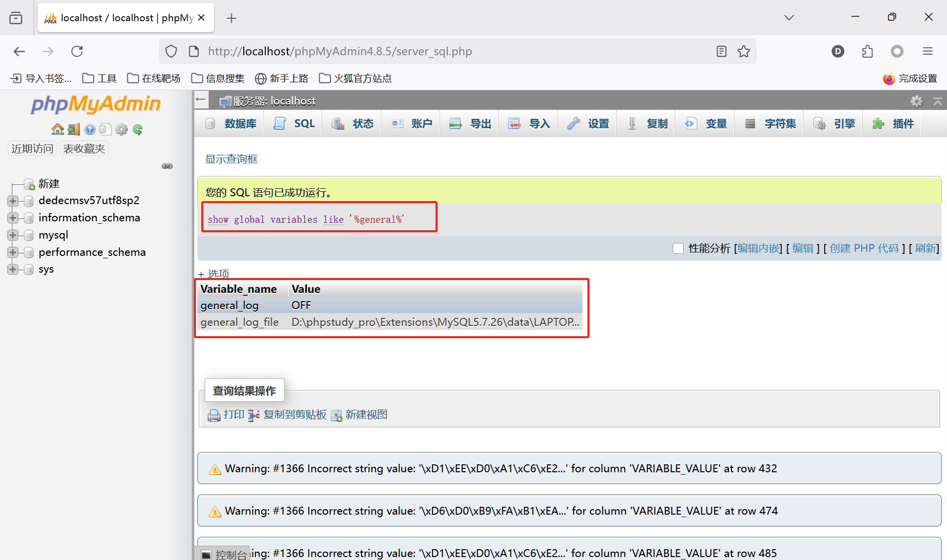Click the D profile extension icon
The image size is (947, 560).
pos(838,51)
